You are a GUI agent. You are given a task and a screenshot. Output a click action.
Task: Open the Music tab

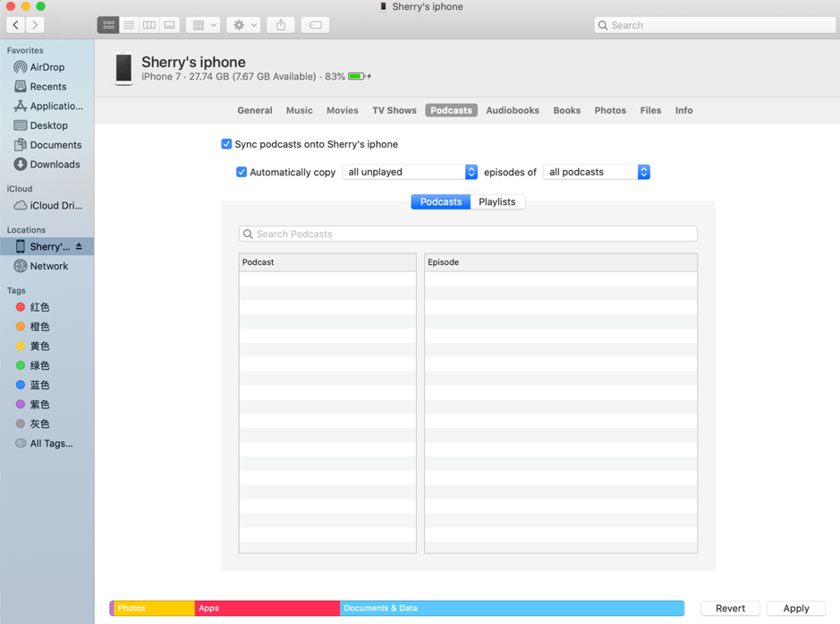tap(299, 110)
